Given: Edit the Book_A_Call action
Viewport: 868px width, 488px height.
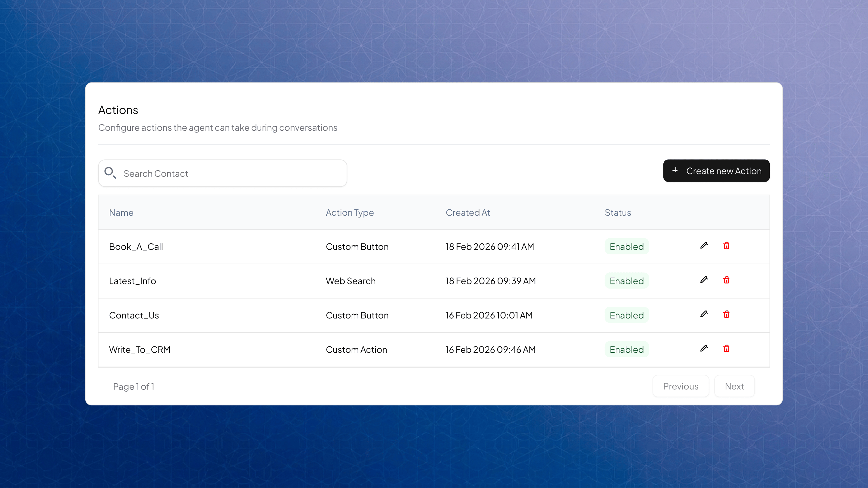Looking at the screenshot, I should [704, 246].
